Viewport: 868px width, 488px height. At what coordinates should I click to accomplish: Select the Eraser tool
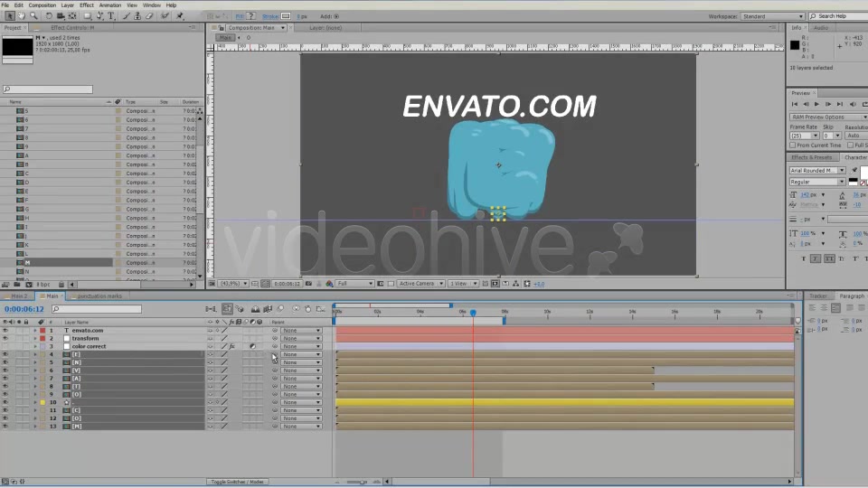click(149, 16)
